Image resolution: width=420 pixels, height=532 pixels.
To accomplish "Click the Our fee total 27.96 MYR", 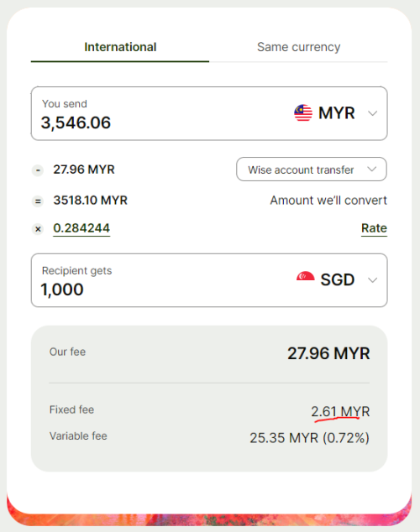I will tap(328, 353).
